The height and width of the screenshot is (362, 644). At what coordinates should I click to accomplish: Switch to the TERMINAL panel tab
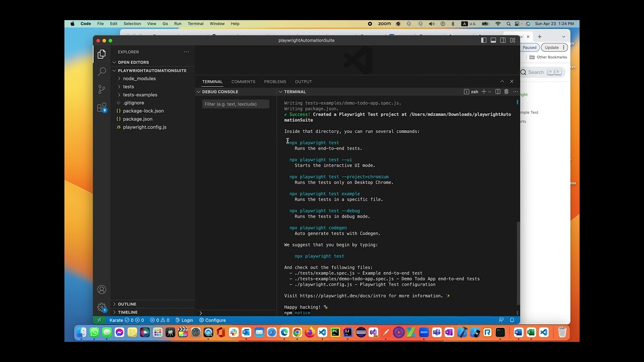(212, 81)
